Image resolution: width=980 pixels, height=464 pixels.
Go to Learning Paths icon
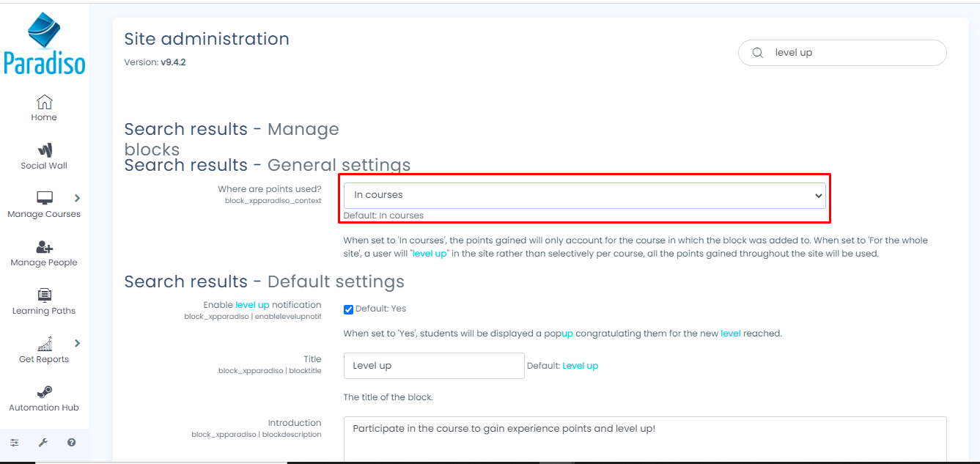tap(44, 295)
